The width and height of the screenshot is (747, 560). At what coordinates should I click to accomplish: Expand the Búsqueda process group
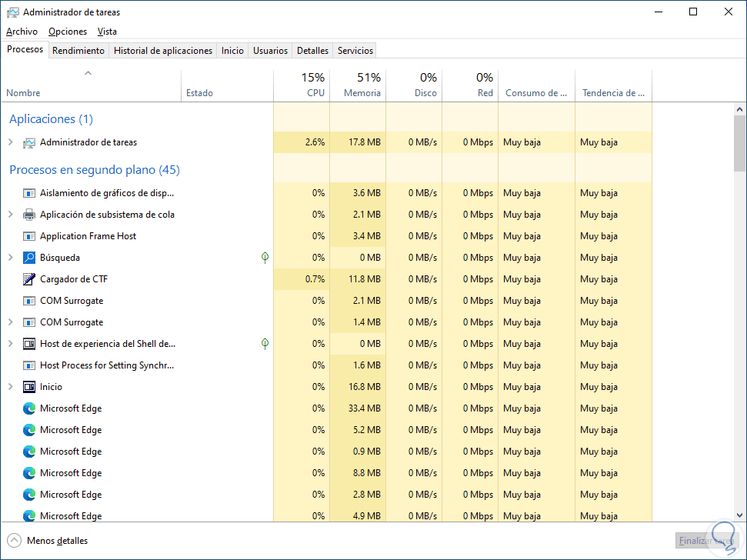(10, 258)
